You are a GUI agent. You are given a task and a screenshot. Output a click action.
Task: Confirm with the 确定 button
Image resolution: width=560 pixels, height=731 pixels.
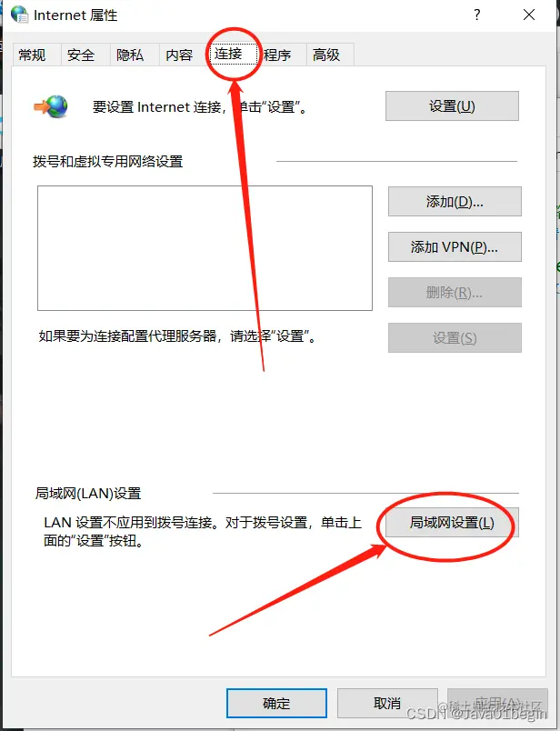pyautogui.click(x=276, y=703)
